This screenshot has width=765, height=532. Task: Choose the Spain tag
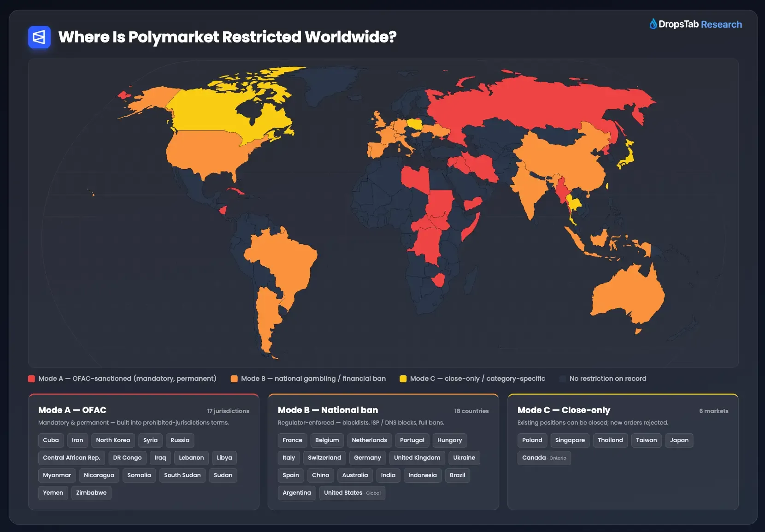pos(291,475)
